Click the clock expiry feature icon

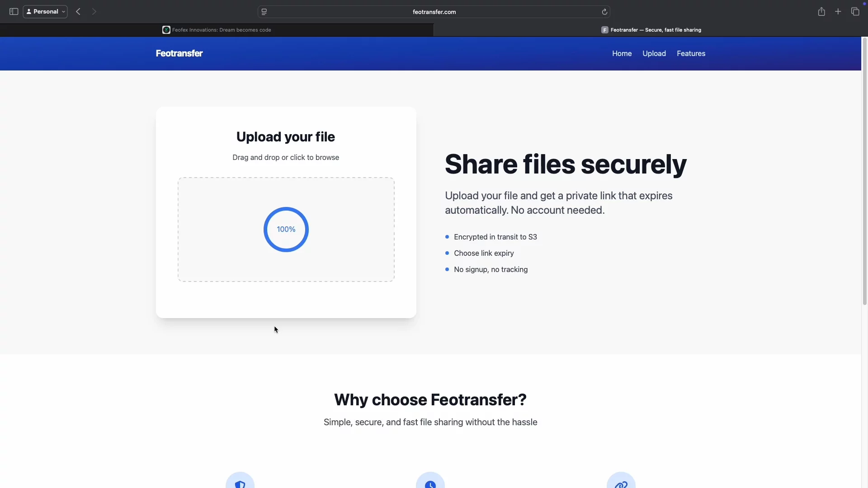[430, 483]
